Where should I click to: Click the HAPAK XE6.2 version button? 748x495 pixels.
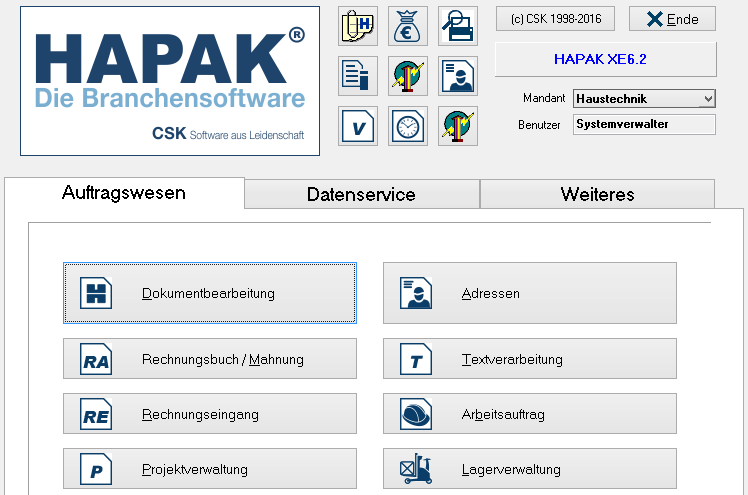tap(605, 59)
